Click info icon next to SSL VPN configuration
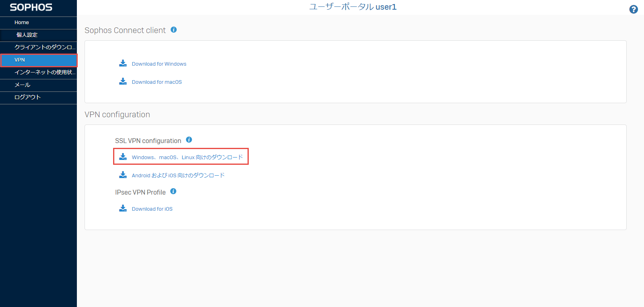 (x=189, y=140)
